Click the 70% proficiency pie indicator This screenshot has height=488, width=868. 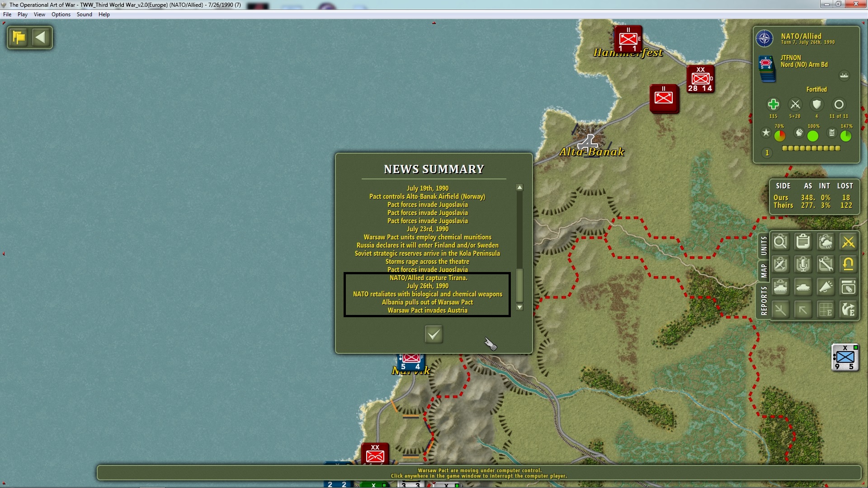pyautogui.click(x=780, y=136)
